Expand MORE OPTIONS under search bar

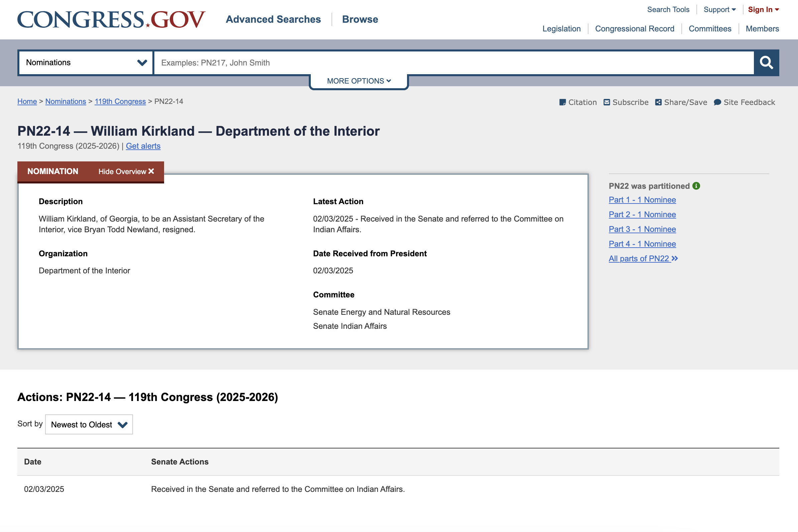click(359, 81)
